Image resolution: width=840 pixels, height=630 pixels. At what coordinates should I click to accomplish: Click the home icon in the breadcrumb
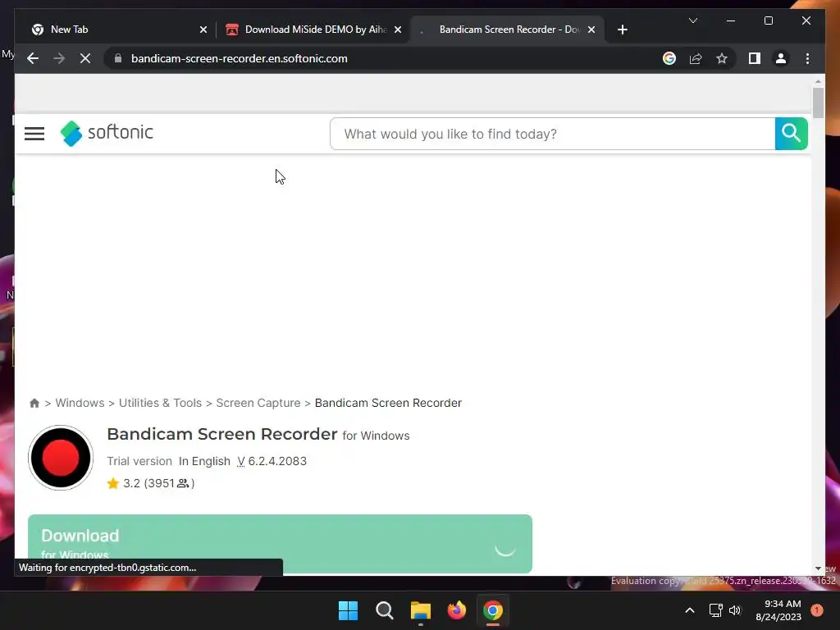click(x=34, y=403)
